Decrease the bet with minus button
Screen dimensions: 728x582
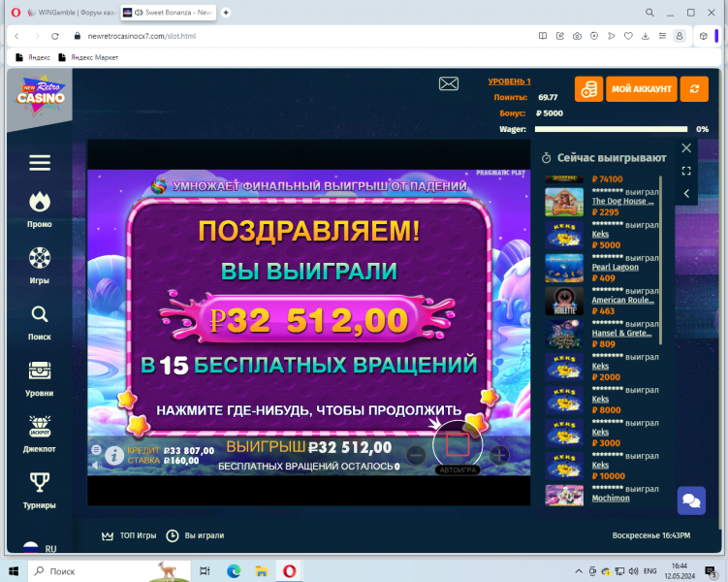416,455
